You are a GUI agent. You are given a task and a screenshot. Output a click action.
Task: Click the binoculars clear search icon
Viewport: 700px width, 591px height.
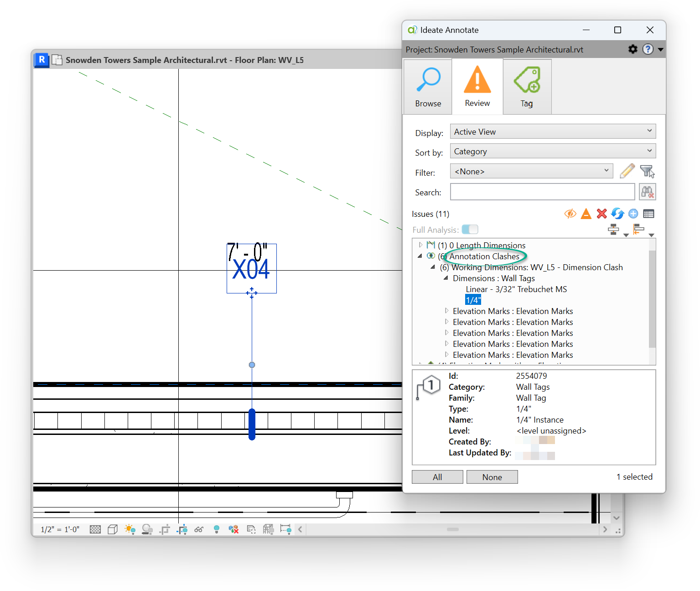point(648,192)
